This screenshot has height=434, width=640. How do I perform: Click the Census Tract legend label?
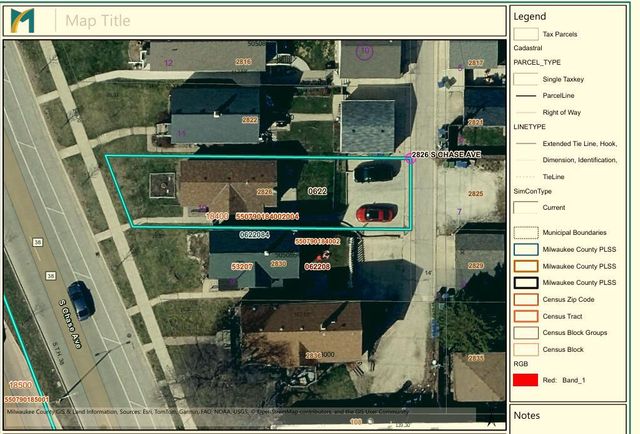[x=562, y=316]
